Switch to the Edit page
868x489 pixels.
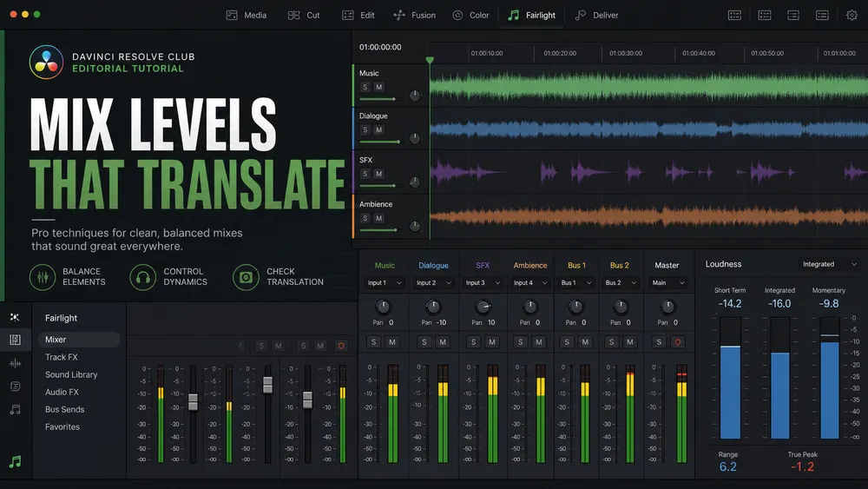pos(358,16)
